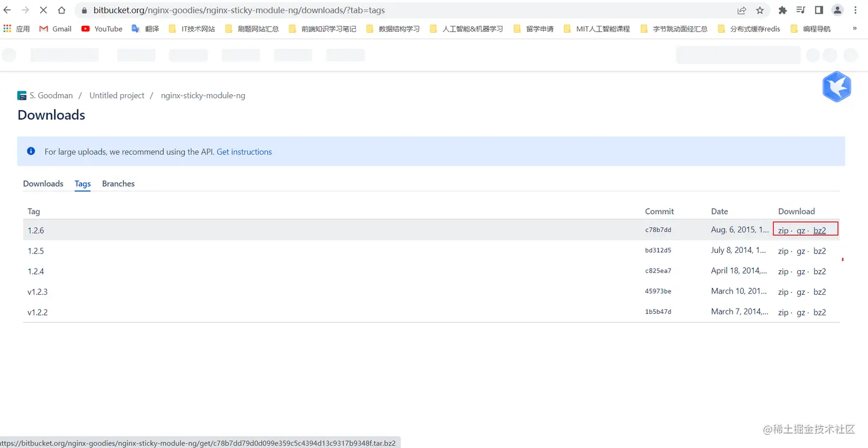The height and width of the screenshot is (448, 868).
Task: Click the blue bird floating extension icon
Action: click(836, 87)
